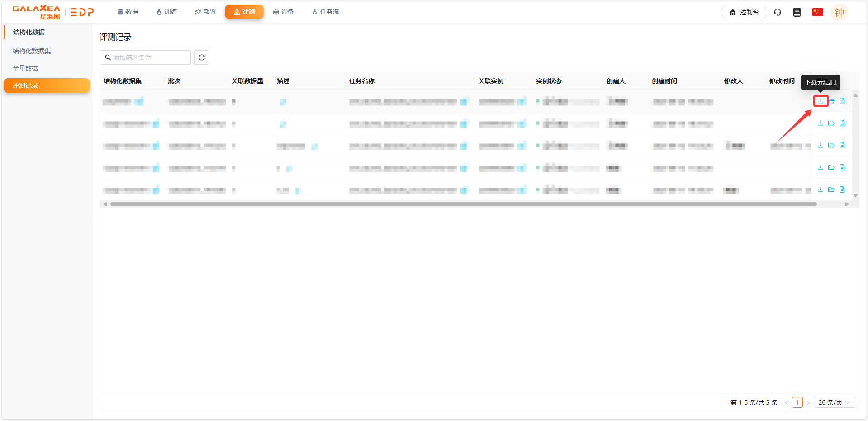Expand the 20 条/页 page size dropdown

[x=835, y=402]
